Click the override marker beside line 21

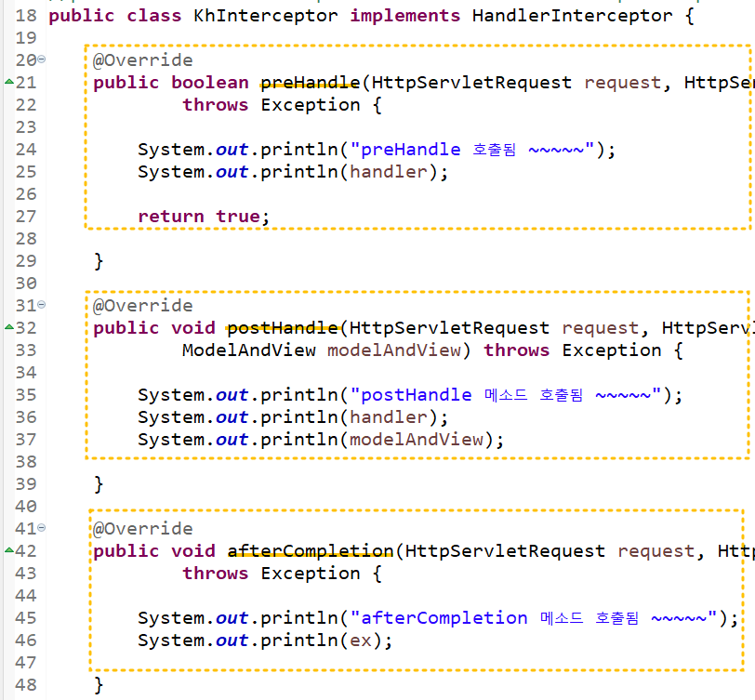pos(8,82)
